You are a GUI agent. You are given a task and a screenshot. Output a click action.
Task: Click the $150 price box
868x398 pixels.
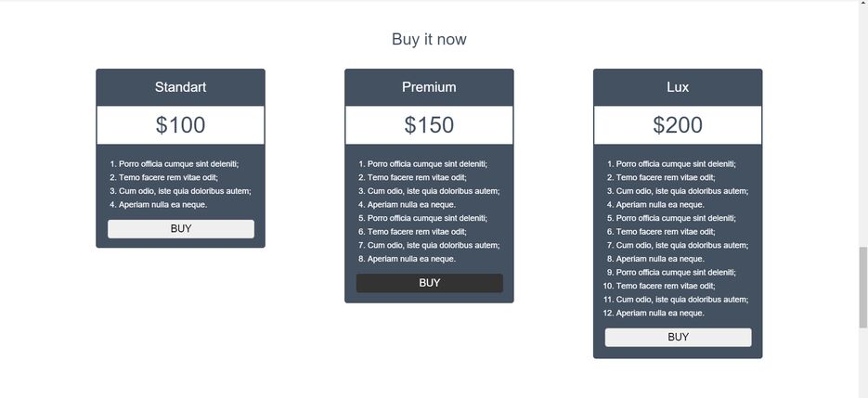429,125
